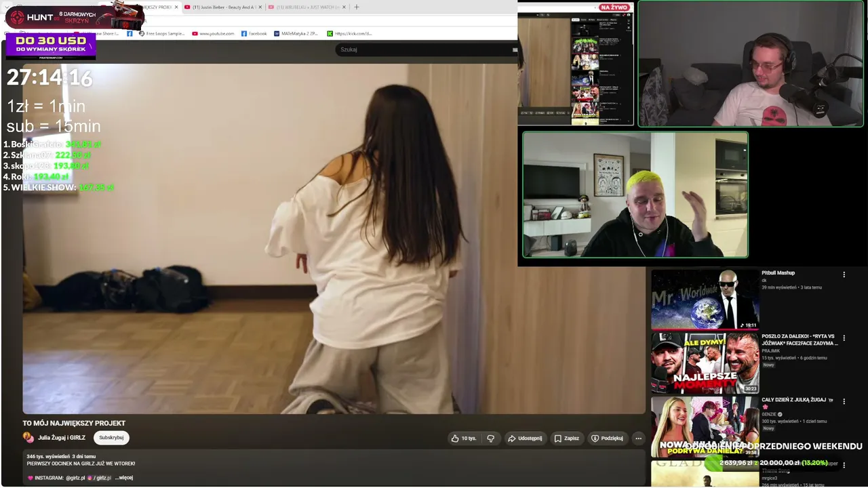Open a new browser tab with the plus icon
The height and width of the screenshot is (488, 868).
357,7
